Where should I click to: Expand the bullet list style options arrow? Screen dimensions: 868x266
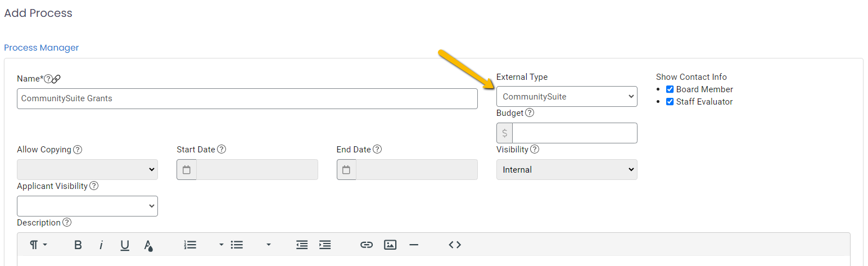(268, 245)
